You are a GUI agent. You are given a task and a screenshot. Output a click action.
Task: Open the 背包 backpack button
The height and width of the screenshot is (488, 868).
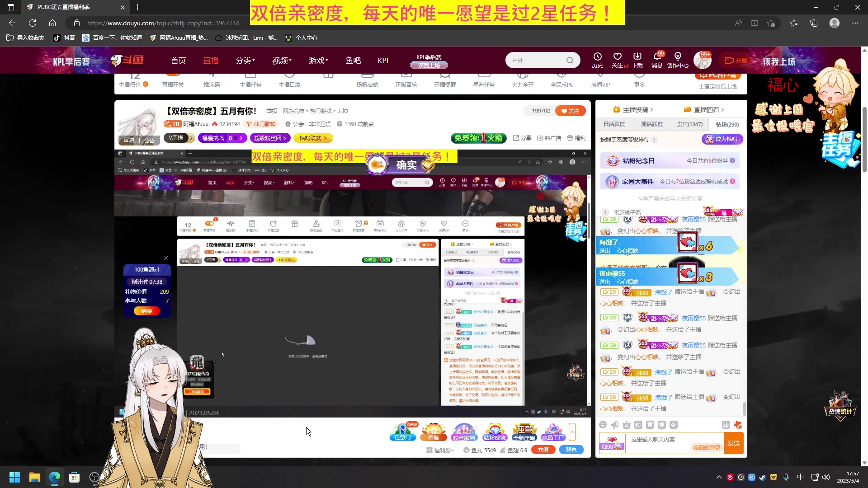coord(571,450)
